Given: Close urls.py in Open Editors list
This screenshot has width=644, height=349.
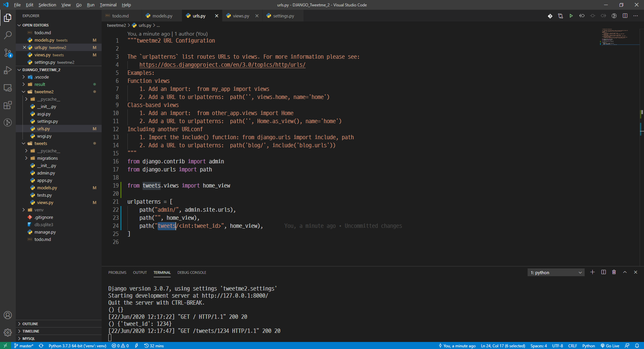Looking at the screenshot, I should pyautogui.click(x=24, y=47).
